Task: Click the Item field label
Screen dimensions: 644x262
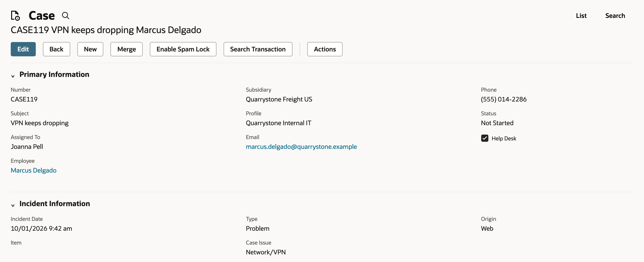Action: click(16, 243)
